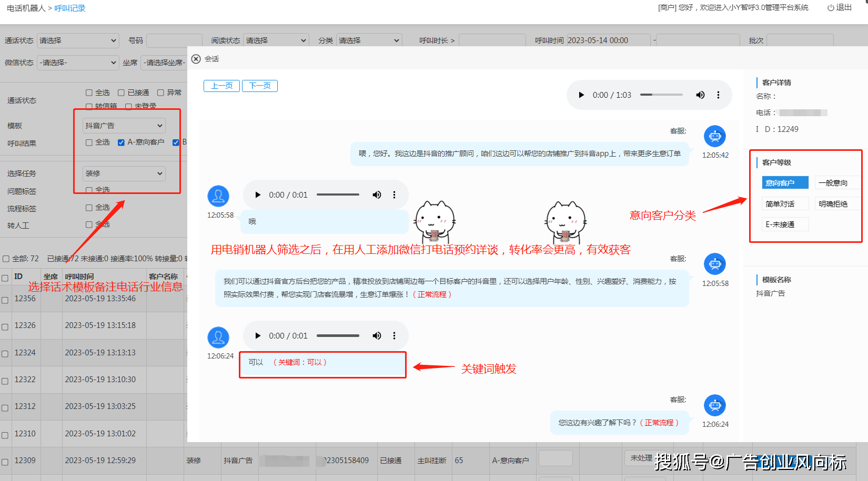Image resolution: width=868 pixels, height=481 pixels.
Task: Set customer level to 简单对话
Action: [785, 204]
